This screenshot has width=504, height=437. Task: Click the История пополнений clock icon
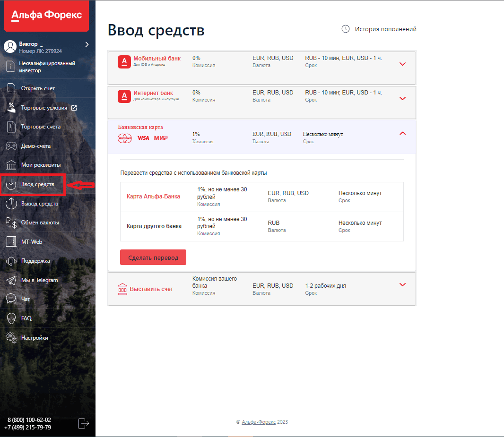coord(346,29)
